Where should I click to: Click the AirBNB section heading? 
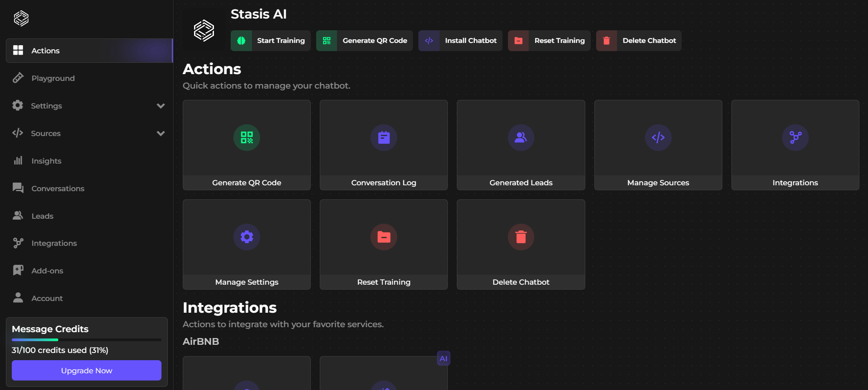coord(201,341)
